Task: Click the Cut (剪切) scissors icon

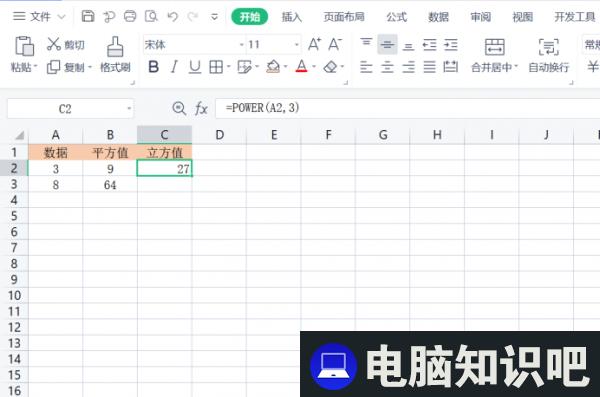Action: (54, 44)
